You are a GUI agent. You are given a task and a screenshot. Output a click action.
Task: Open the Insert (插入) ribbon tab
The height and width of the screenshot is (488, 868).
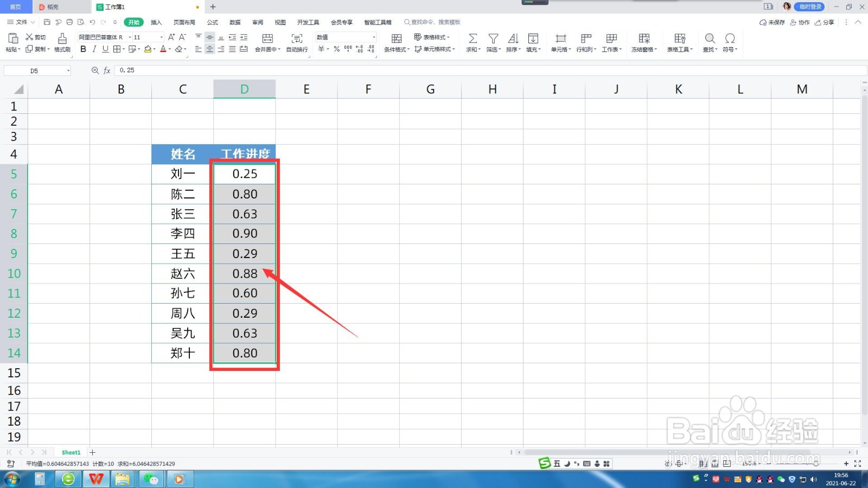(x=156, y=22)
